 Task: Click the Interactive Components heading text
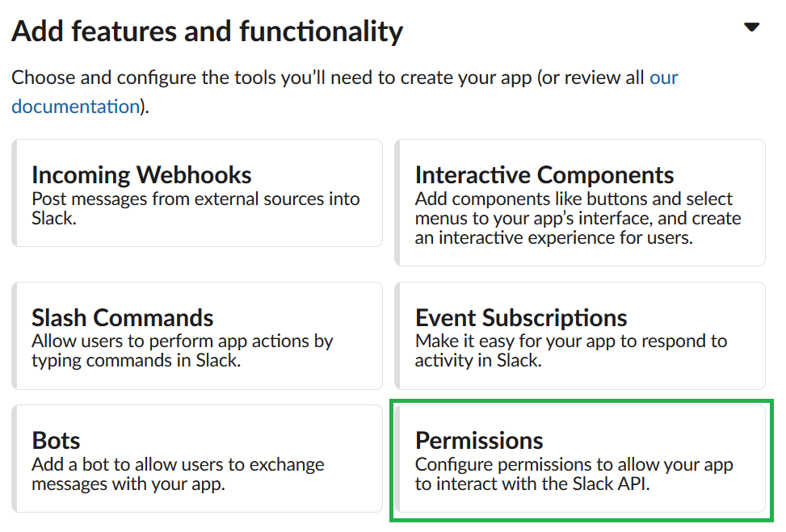pyautogui.click(x=544, y=174)
